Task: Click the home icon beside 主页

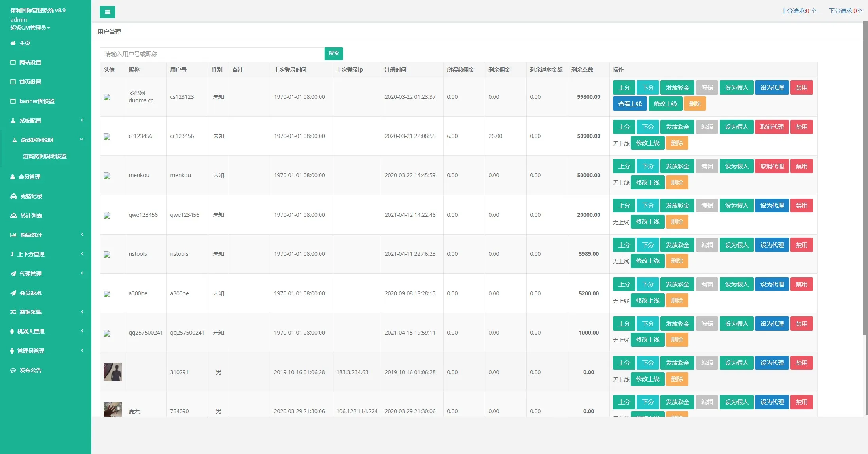Action: [x=13, y=43]
